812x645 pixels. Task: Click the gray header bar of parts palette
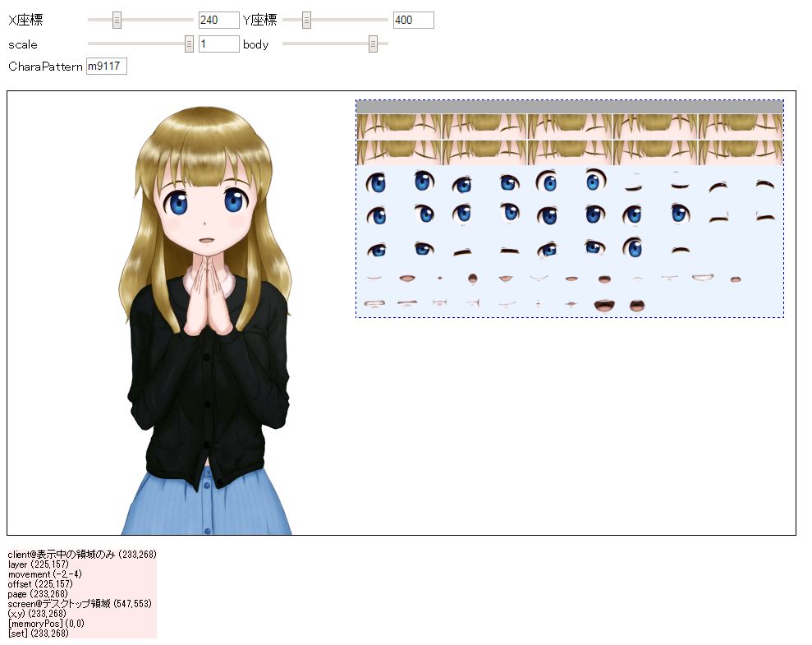coord(569,107)
